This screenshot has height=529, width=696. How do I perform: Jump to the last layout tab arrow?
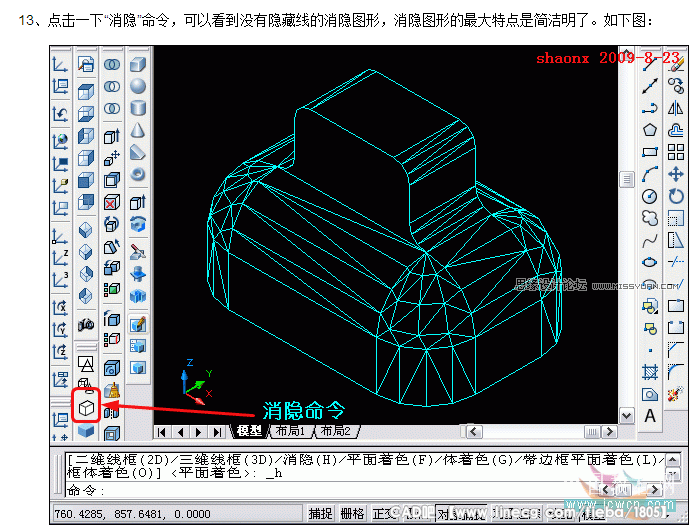click(x=217, y=432)
